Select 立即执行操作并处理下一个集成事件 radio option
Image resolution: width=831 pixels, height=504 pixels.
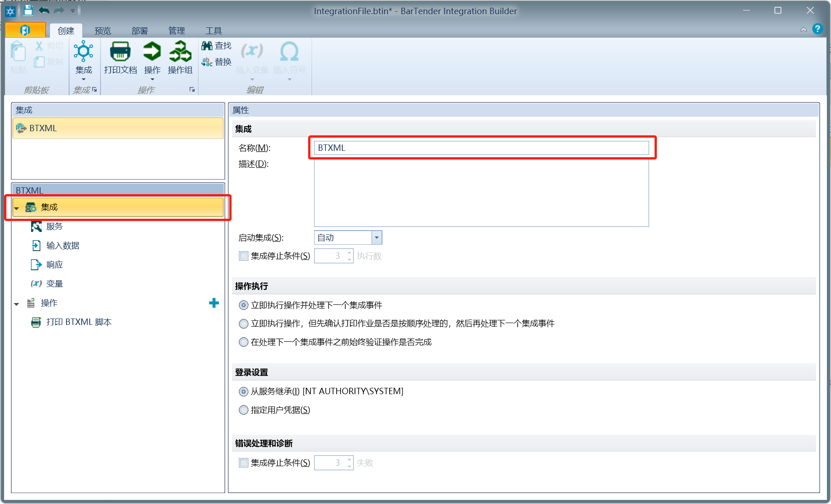[x=244, y=305]
